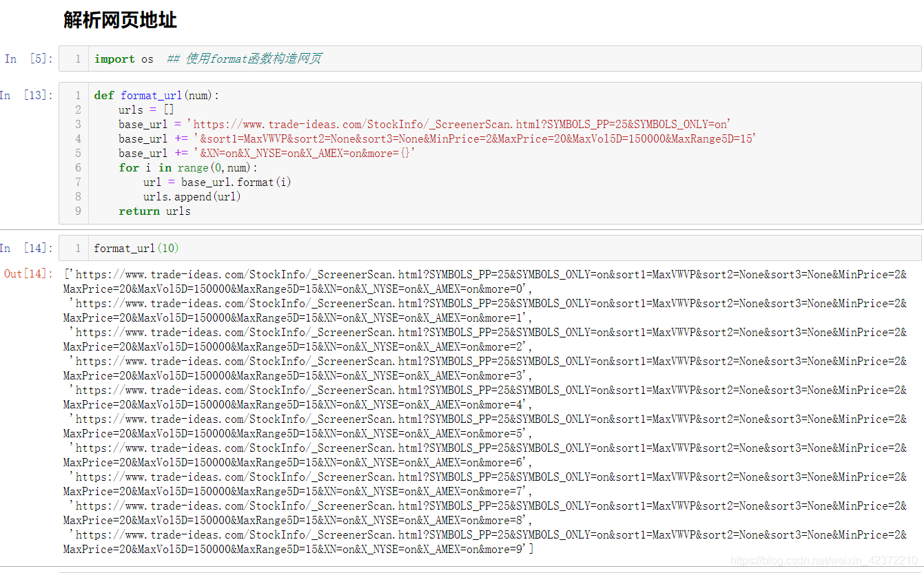
Task: Click the line 'url = base_url.format(i)'
Action: pyautogui.click(x=217, y=182)
